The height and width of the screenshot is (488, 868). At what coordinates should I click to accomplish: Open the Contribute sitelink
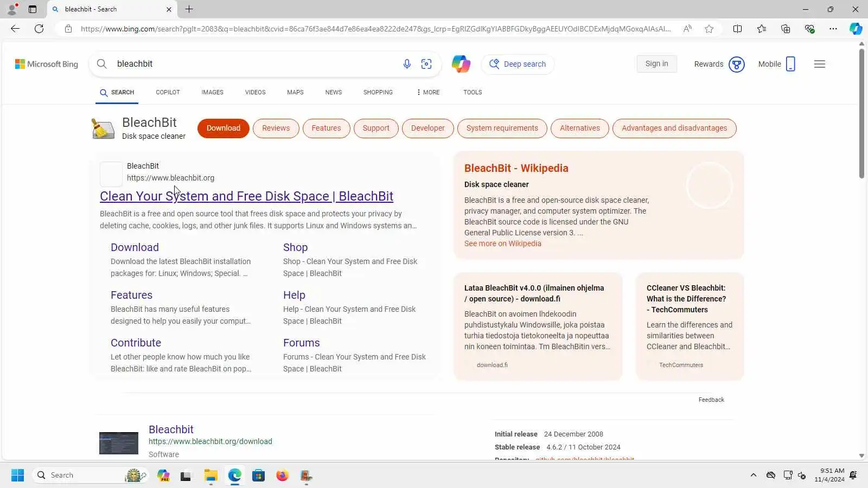[136, 343]
